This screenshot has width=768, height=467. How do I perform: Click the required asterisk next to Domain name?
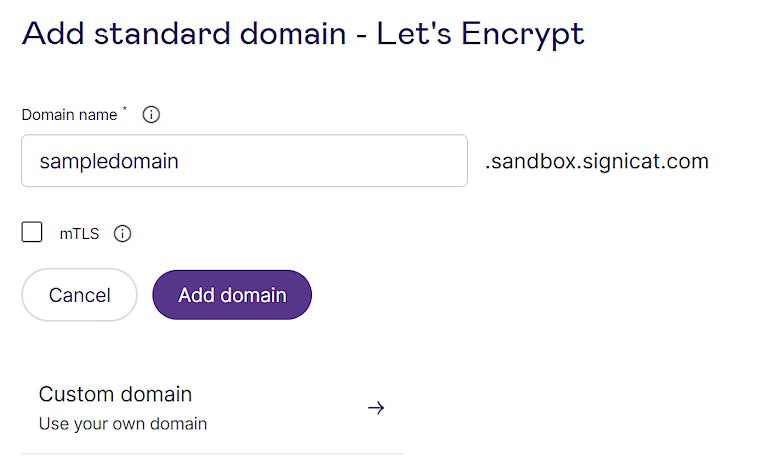pos(125,110)
